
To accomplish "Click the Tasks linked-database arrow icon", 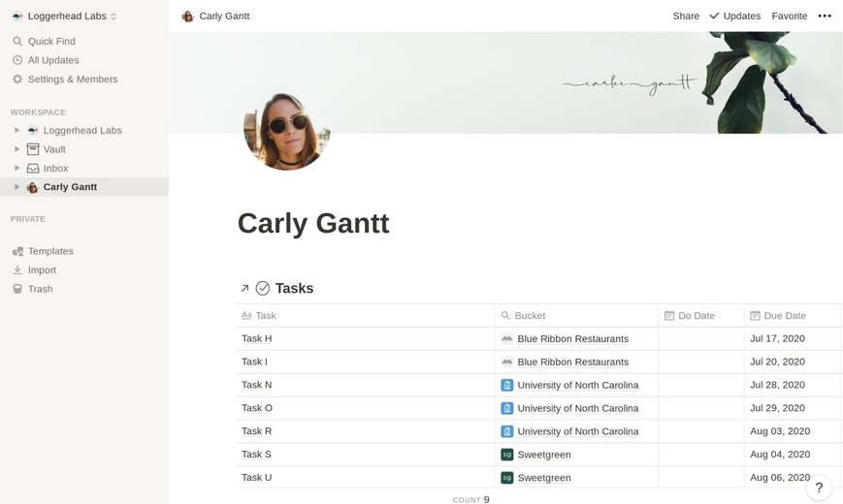I will 244,289.
